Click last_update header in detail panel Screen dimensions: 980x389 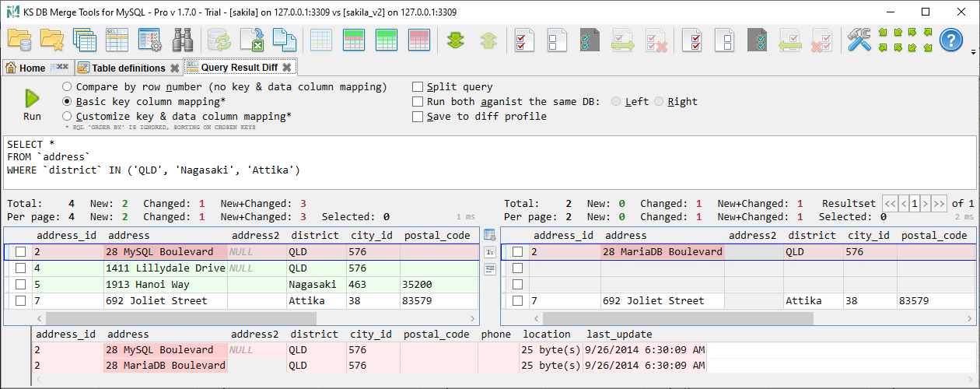[618, 334]
